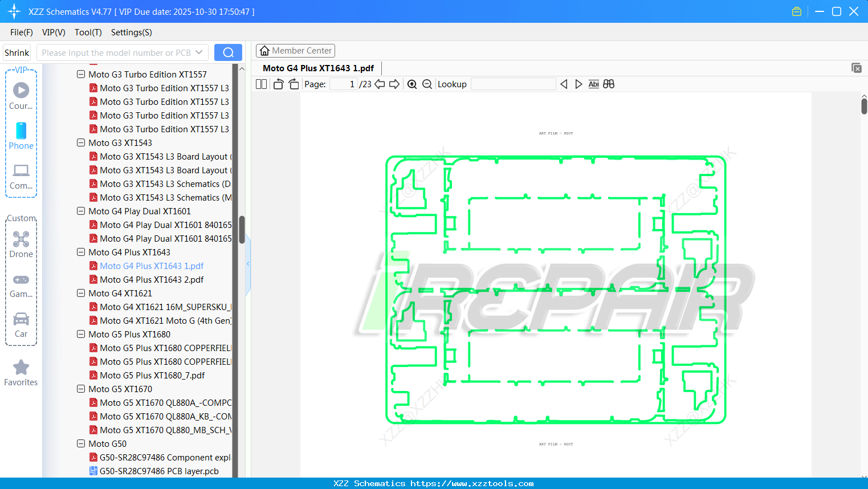Screen dimensions: 868x489
Task: Switch to the Moto G4 Plus XT1643 1.pdf tab
Action: (x=317, y=68)
